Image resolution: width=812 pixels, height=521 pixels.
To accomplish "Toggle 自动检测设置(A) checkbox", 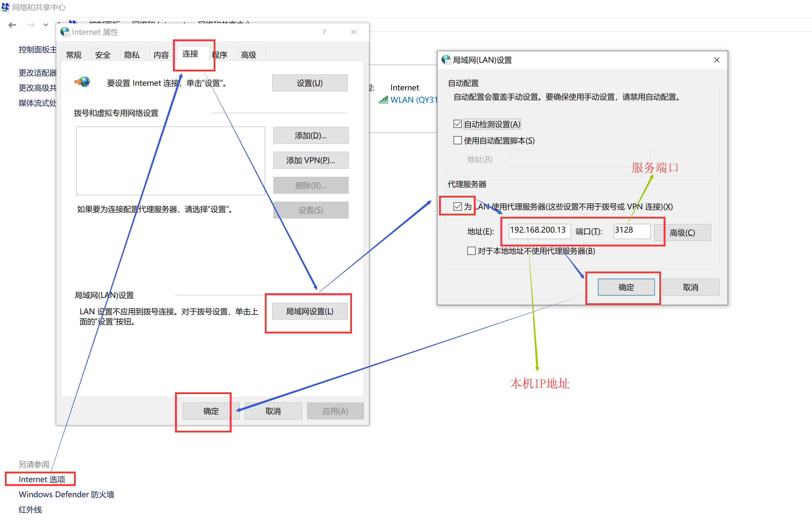I will 458,124.
